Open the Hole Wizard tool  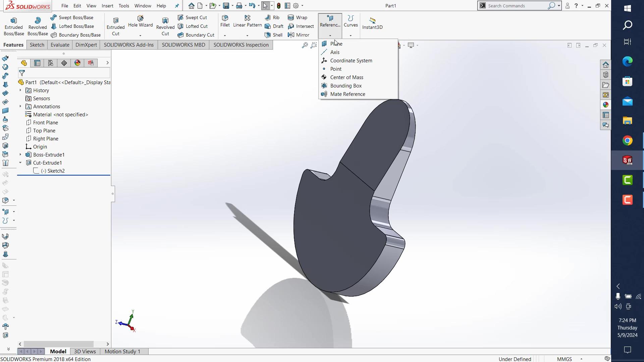[x=140, y=18]
